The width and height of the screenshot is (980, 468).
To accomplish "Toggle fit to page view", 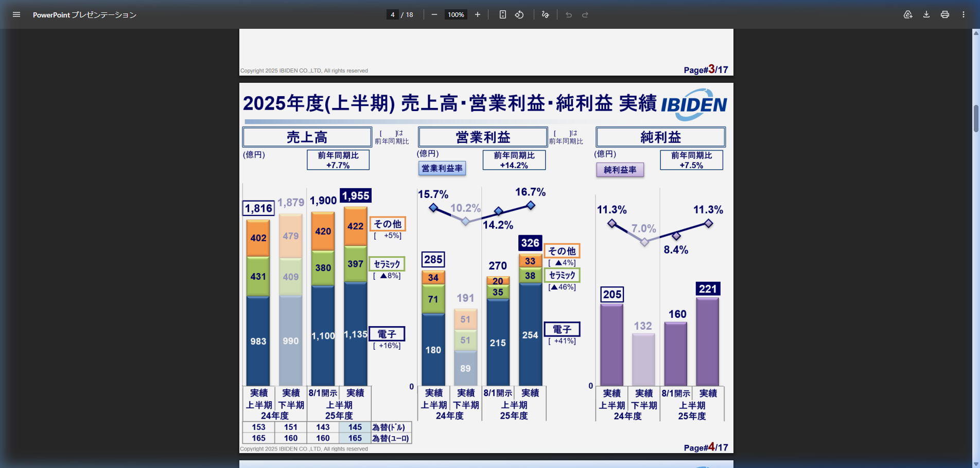I will tap(503, 14).
